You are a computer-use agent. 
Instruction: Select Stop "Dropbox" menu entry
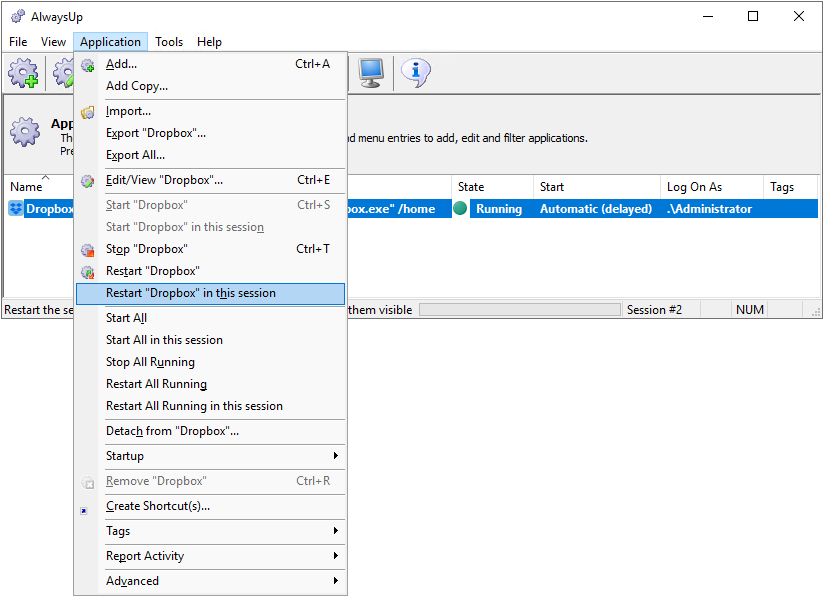(x=210, y=249)
